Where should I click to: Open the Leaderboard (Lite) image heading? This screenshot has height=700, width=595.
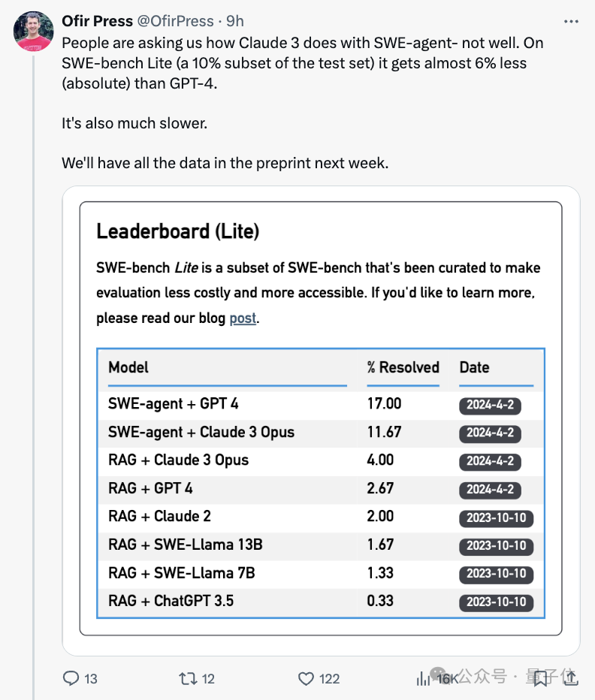tap(177, 231)
